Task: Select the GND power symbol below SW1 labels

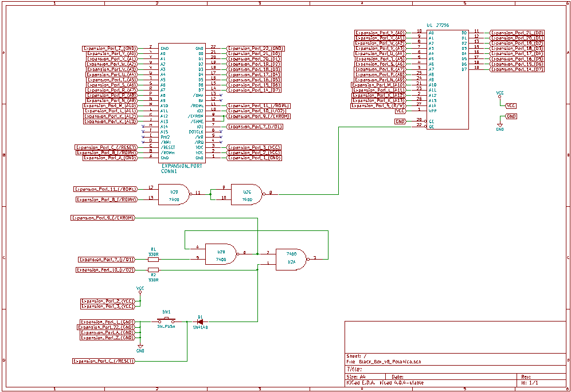Action: (140, 348)
